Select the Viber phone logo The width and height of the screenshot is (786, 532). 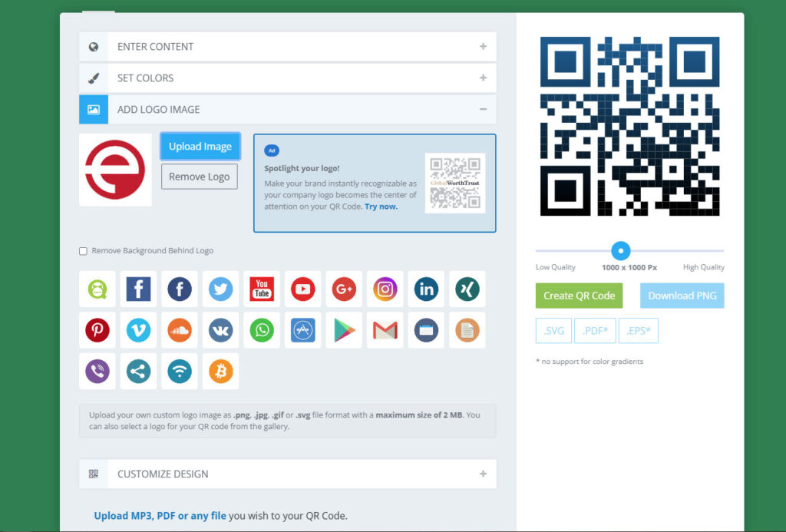click(97, 371)
